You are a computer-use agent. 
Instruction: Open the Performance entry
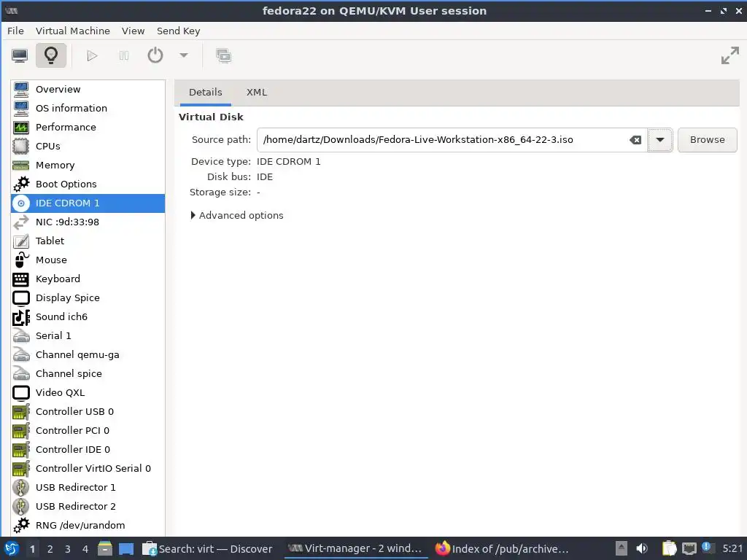tap(88, 127)
